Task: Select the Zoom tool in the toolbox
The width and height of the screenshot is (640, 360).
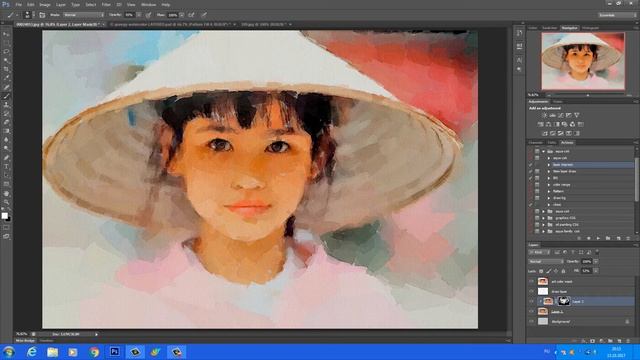Action: [6, 202]
